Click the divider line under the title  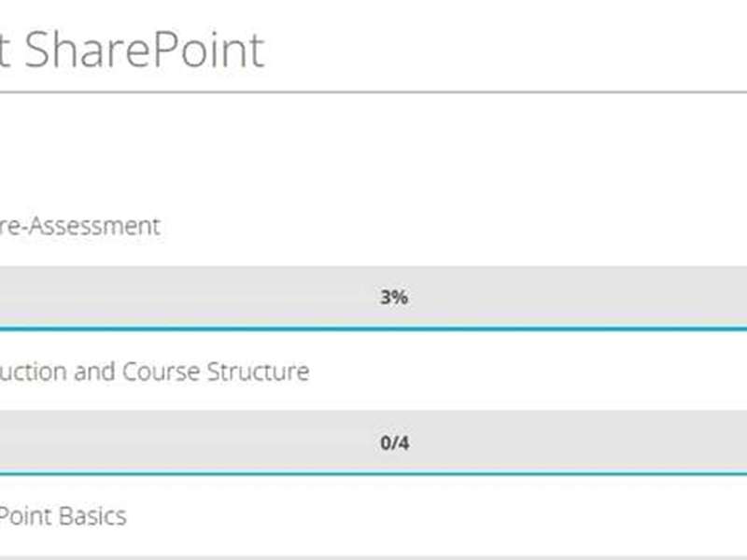click(x=373, y=91)
